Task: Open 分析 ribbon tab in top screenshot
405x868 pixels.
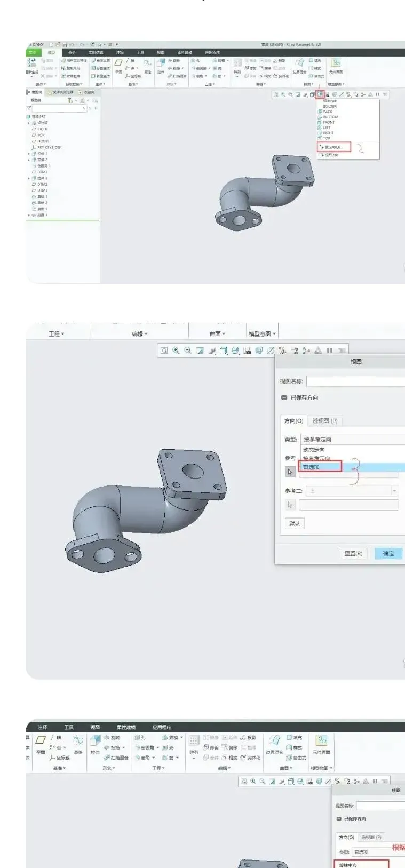Action: 72,53
